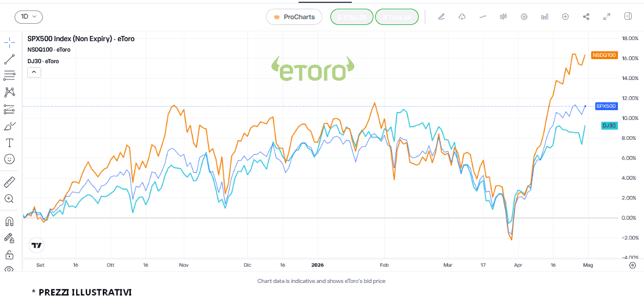Click the chart data disclaimer text

321,281
